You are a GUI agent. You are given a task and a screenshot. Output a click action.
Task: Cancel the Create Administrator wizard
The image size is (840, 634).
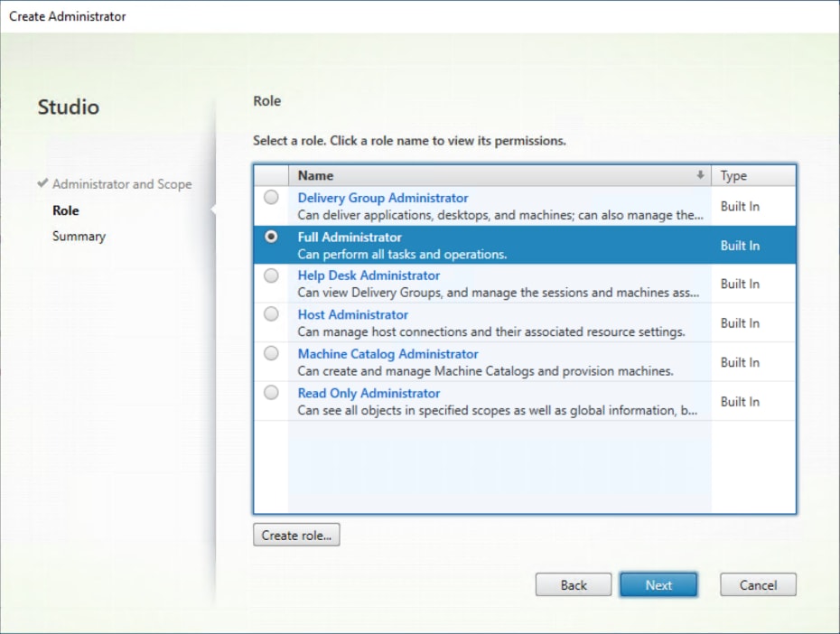click(758, 584)
